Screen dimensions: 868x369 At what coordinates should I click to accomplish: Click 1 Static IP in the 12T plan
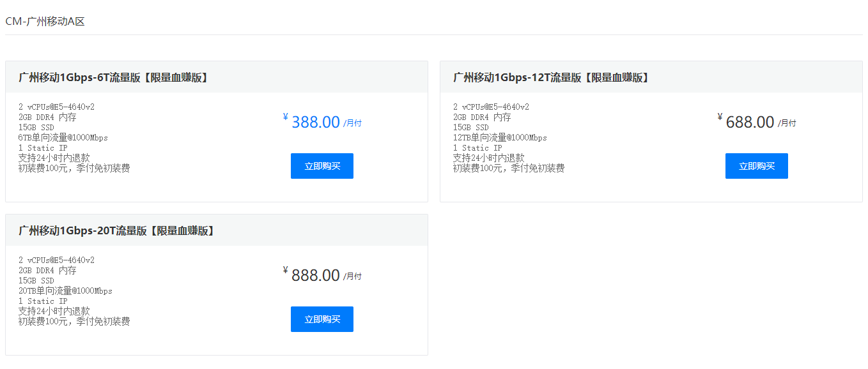click(477, 148)
